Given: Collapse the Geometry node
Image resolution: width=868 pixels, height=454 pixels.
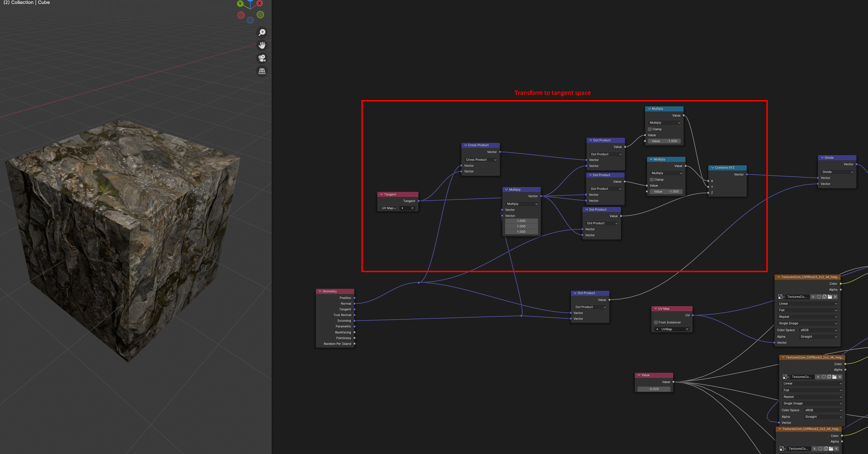Looking at the screenshot, I should pyautogui.click(x=320, y=291).
